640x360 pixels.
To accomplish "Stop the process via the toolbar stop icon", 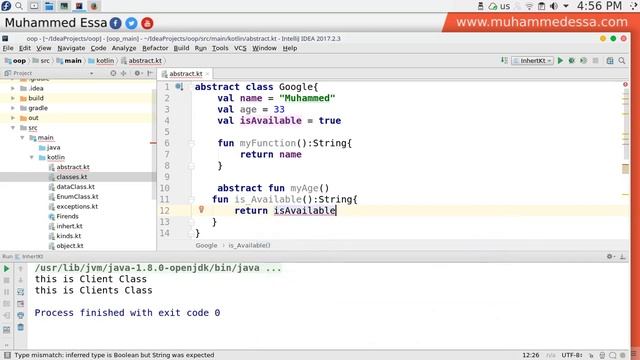I will (x=596, y=60).
